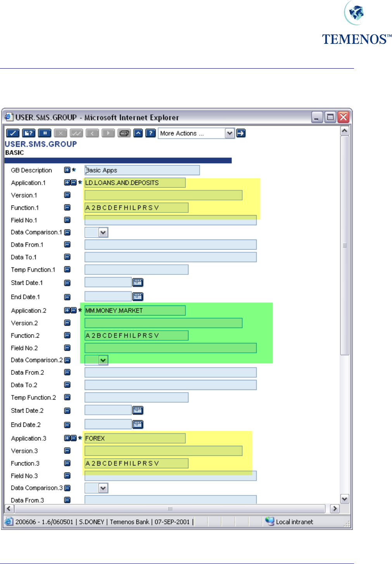Open the Start Date.2 calendar picker
This screenshot has height=564, width=392.
coord(138,410)
